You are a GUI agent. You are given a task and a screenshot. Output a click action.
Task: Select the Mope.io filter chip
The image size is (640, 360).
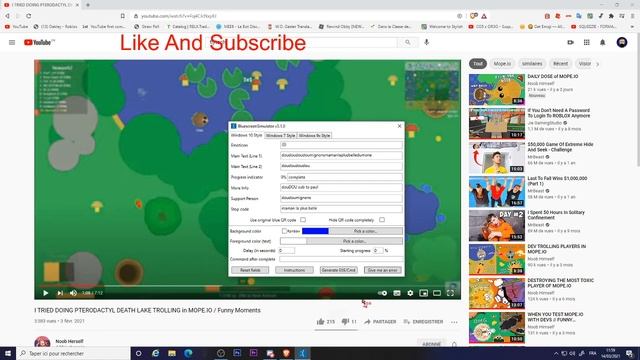(x=502, y=64)
